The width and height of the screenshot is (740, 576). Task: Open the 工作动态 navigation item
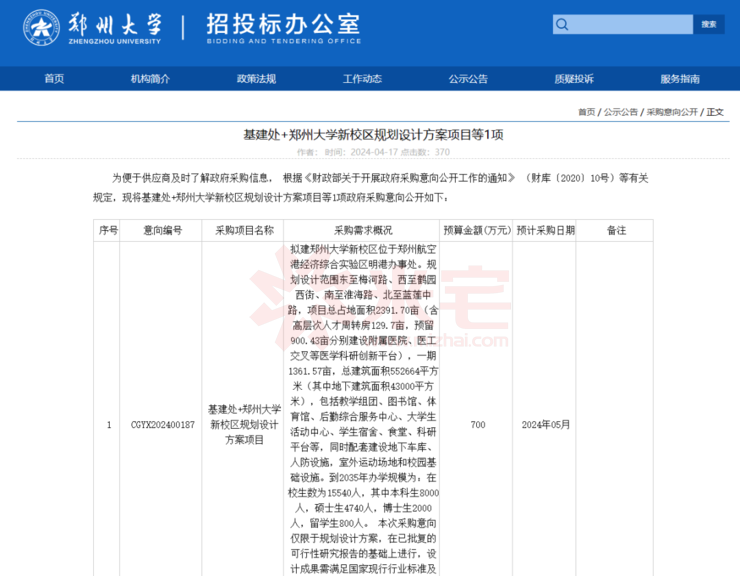(362, 79)
